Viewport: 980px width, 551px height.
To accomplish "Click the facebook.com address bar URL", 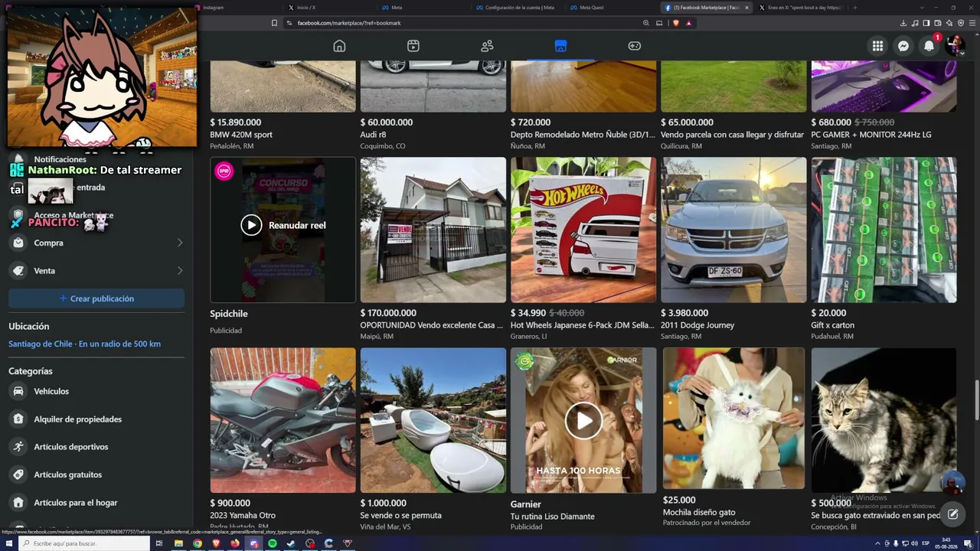I will tap(349, 23).
